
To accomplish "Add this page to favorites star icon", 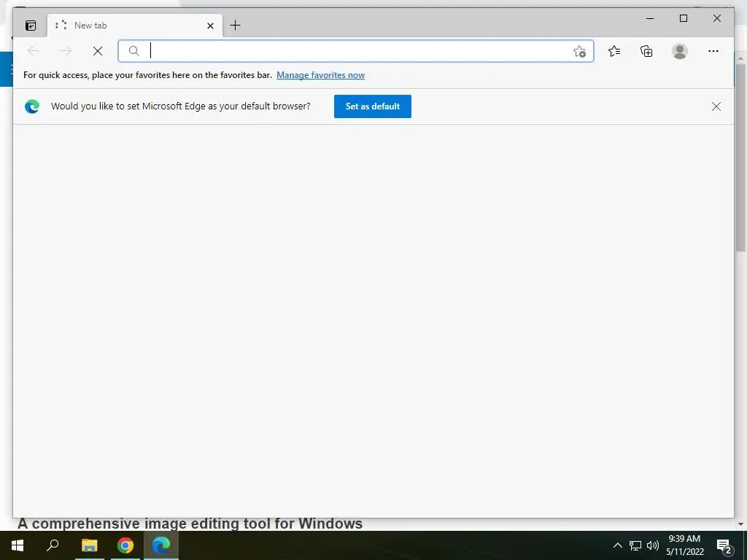I will pyautogui.click(x=579, y=52).
